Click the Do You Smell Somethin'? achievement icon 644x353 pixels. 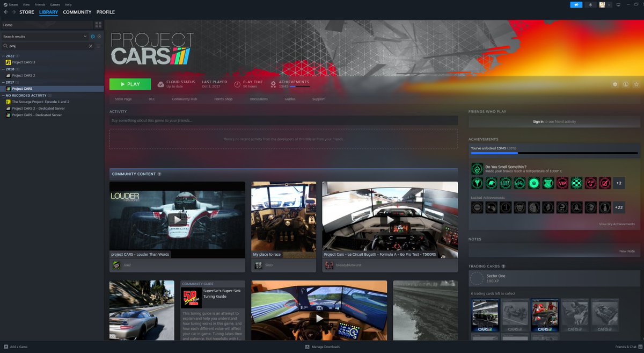(477, 169)
